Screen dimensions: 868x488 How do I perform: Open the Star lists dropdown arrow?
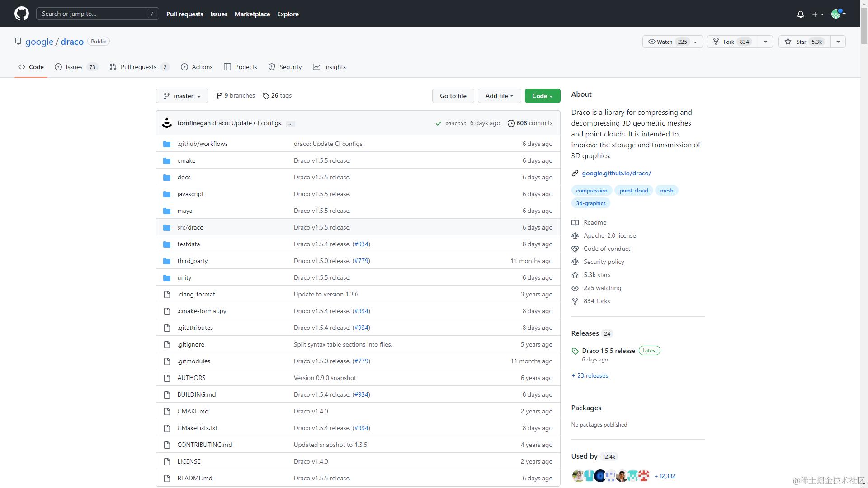click(x=838, y=42)
